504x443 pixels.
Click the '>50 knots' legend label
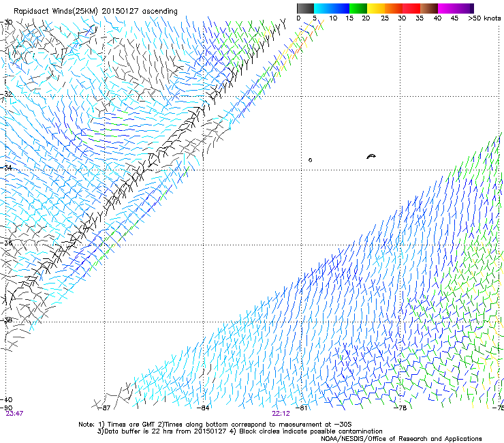point(484,18)
